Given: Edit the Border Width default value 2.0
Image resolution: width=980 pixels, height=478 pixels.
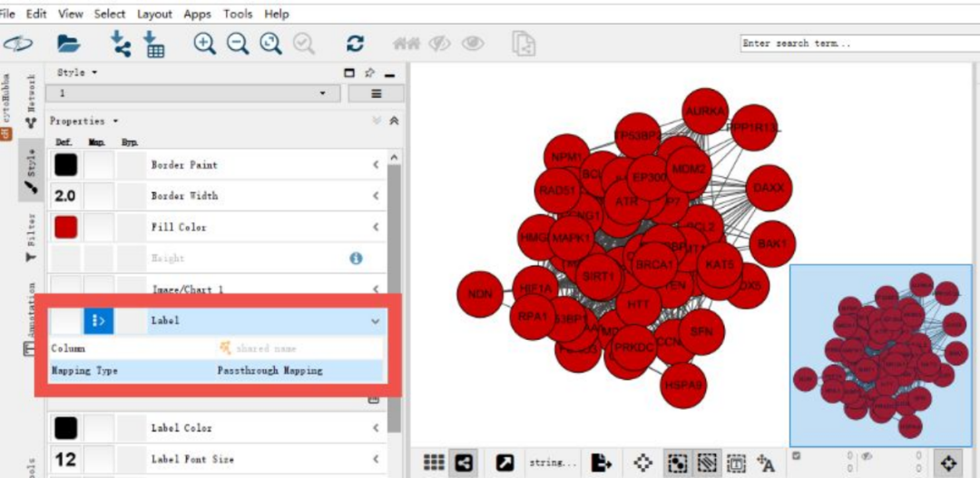Looking at the screenshot, I should tap(65, 196).
